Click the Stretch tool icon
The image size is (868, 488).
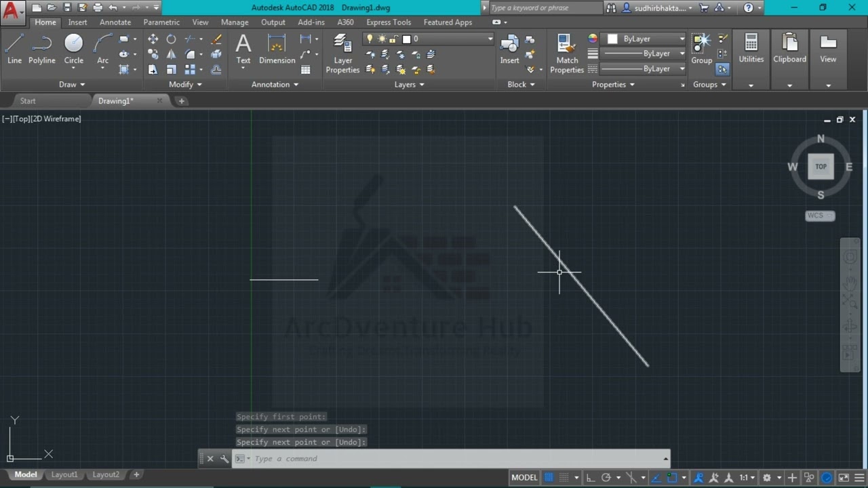pyautogui.click(x=153, y=69)
